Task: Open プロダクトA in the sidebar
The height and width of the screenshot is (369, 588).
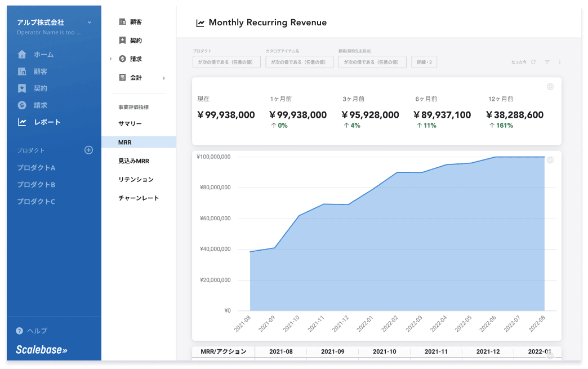Action: (36, 168)
